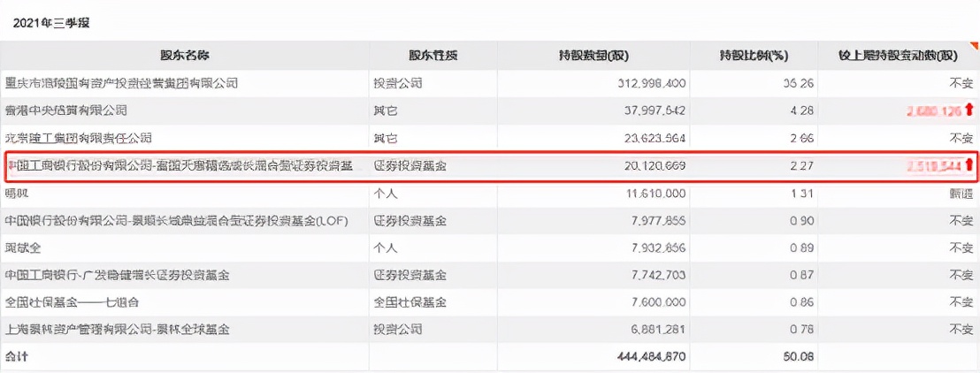Click the 较上期持股变动数(股) header
980x373 pixels.
pyautogui.click(x=898, y=57)
